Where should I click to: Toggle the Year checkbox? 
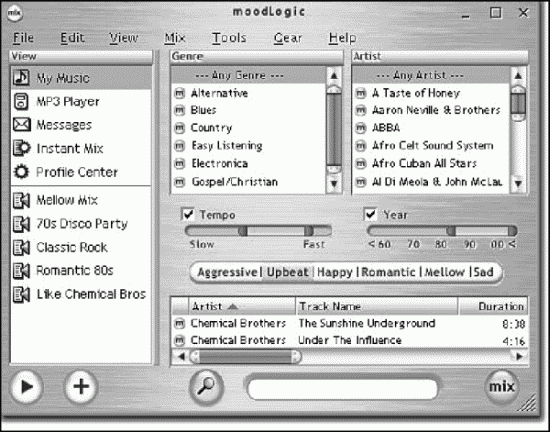pyautogui.click(x=370, y=214)
